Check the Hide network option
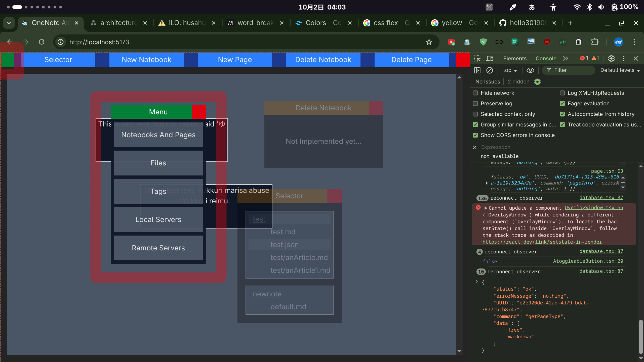The image size is (644, 362). 475,93
